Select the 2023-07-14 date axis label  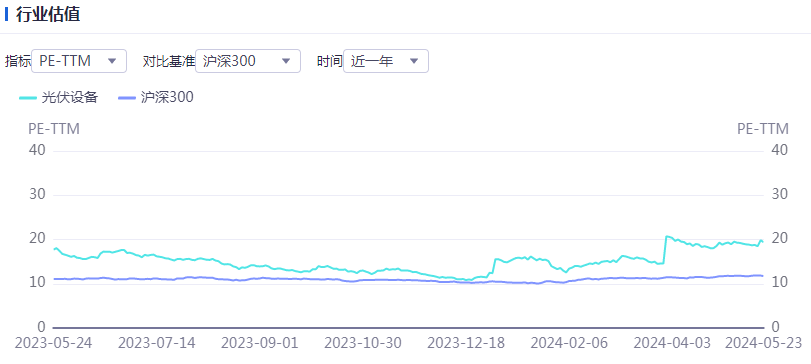click(x=157, y=343)
